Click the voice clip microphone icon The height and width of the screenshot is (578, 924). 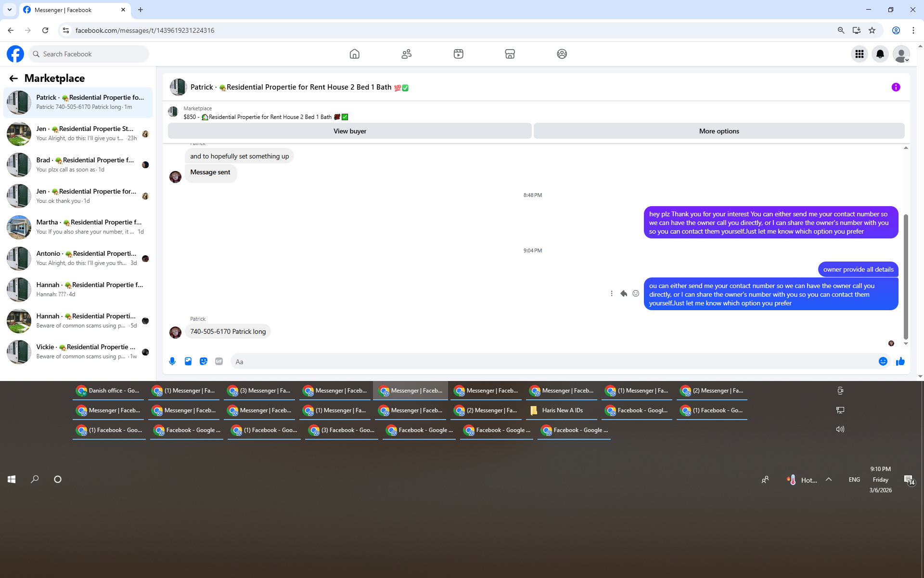tap(172, 361)
